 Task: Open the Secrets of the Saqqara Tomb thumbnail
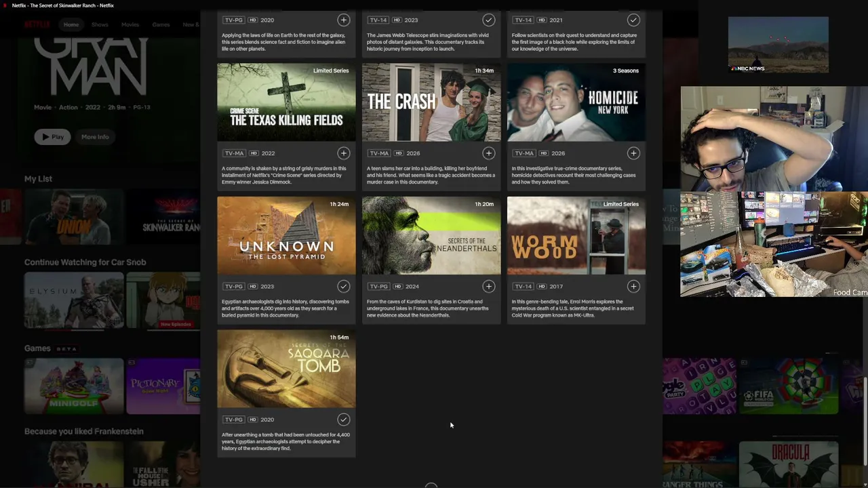click(286, 369)
